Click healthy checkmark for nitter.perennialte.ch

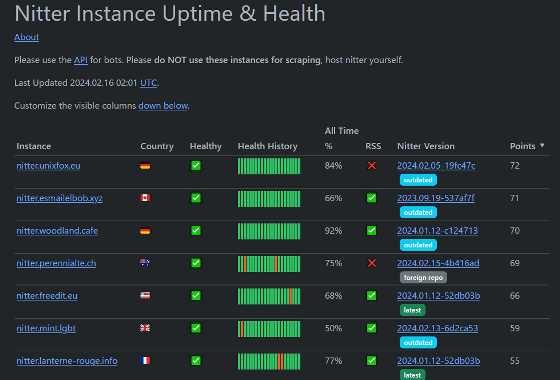click(x=196, y=263)
